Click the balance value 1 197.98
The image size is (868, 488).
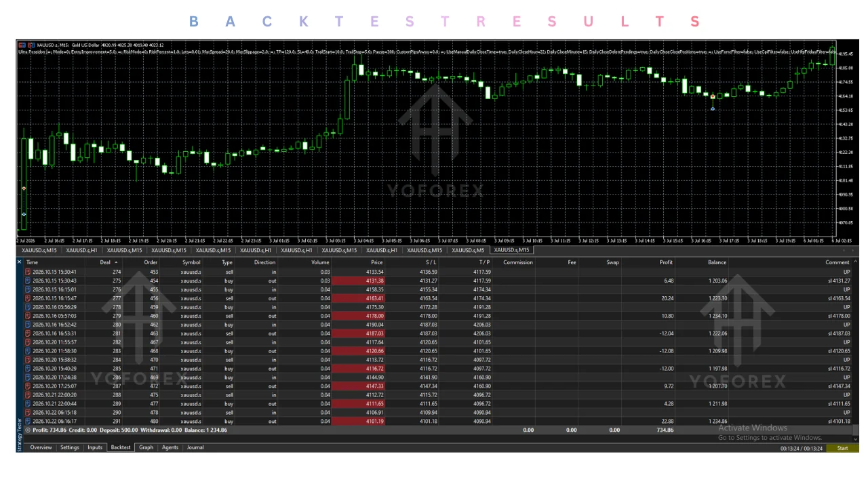[x=717, y=369]
